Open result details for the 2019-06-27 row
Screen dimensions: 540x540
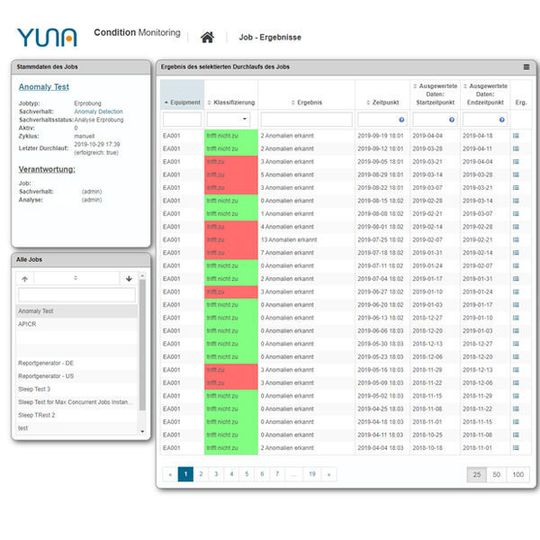click(516, 292)
